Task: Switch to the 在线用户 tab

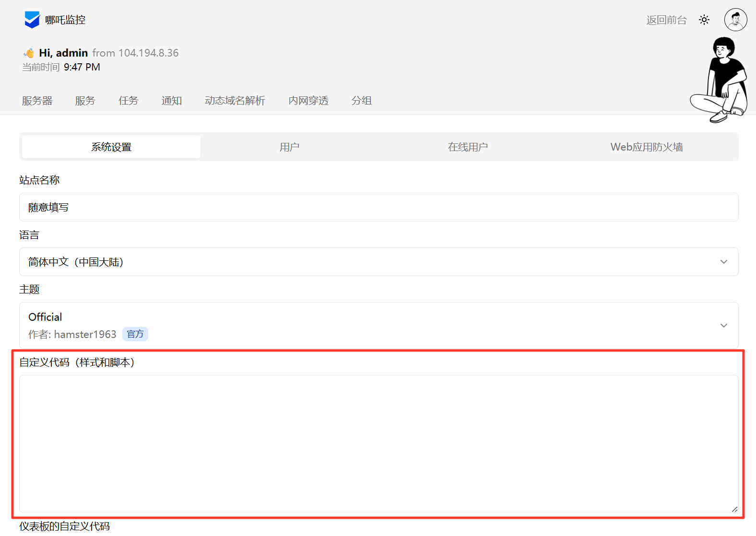Action: tap(468, 147)
